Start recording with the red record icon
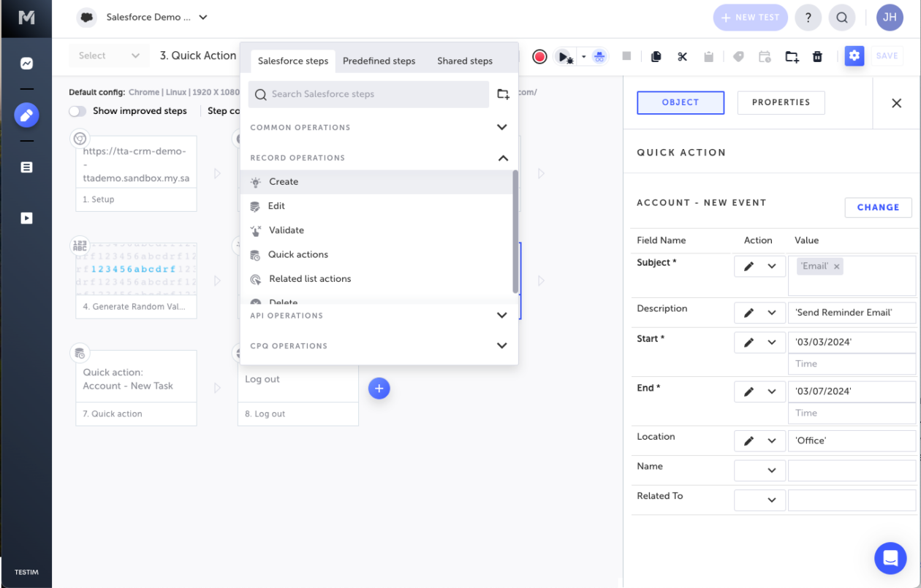This screenshot has width=921, height=588. click(539, 56)
